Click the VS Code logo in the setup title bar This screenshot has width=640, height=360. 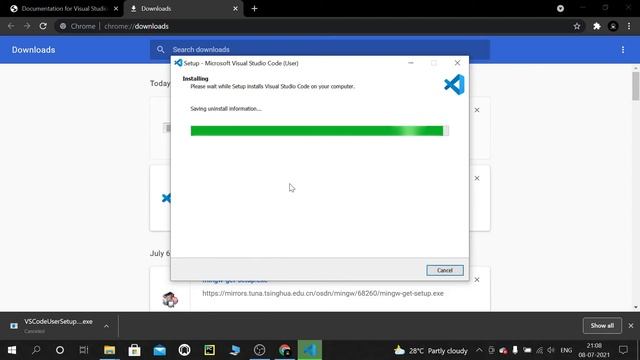click(178, 63)
